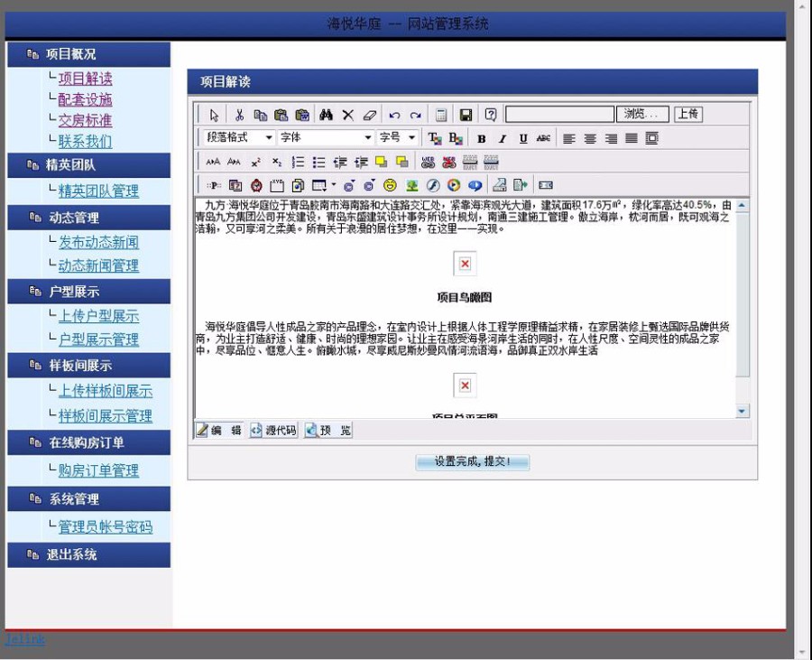Click the ::P:: paragraph icon
812x660 pixels.
point(214,185)
